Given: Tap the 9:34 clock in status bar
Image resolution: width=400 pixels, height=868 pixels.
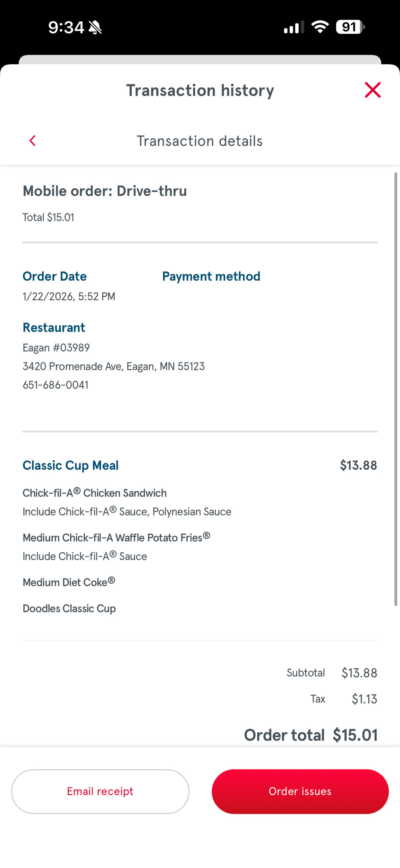Looking at the screenshot, I should pos(66,27).
